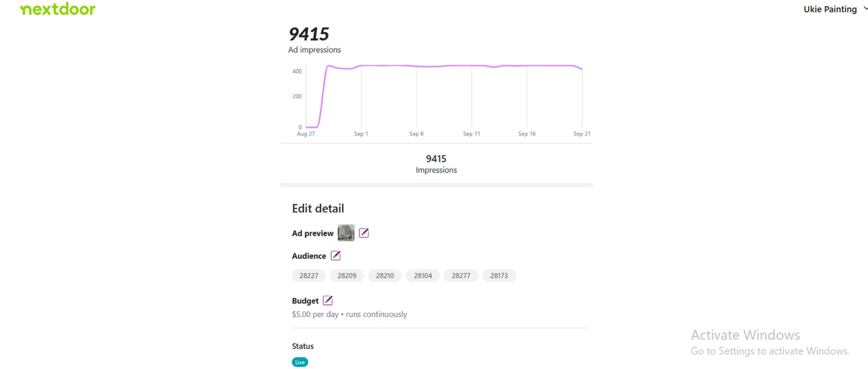868x369 pixels.
Task: Open the ad preview thumbnail image
Action: pos(346,233)
